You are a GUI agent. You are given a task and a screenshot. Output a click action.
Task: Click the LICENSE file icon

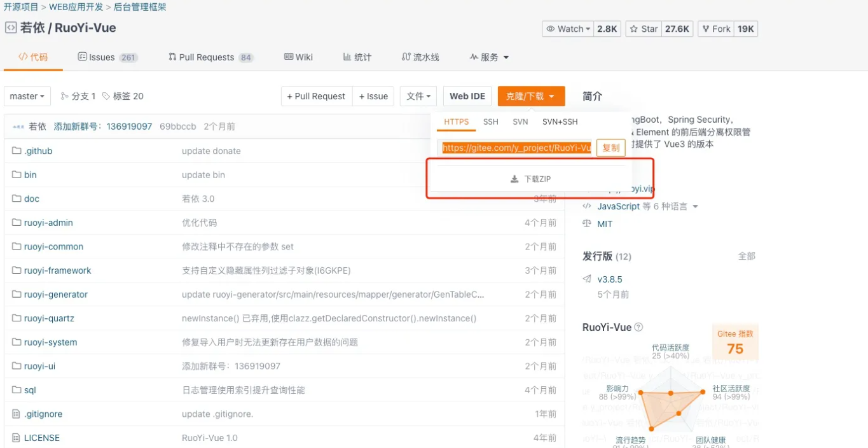coord(17,438)
